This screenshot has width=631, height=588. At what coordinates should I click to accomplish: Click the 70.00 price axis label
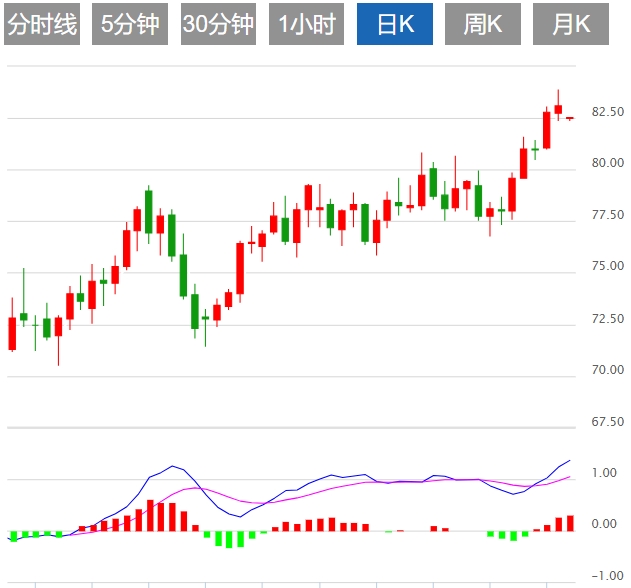point(608,371)
